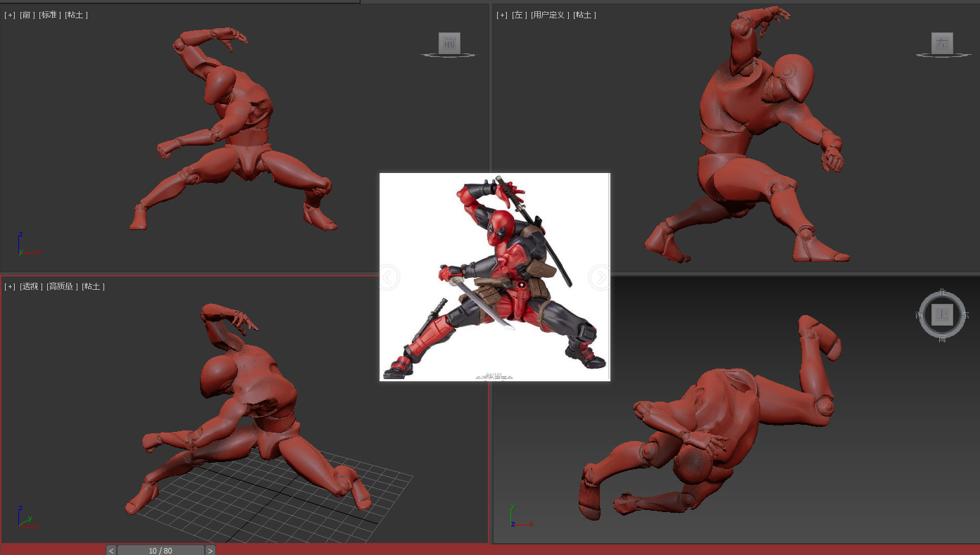Click the 南 compass label on the ViewCube ring
The image size is (980, 555).
[942, 338]
